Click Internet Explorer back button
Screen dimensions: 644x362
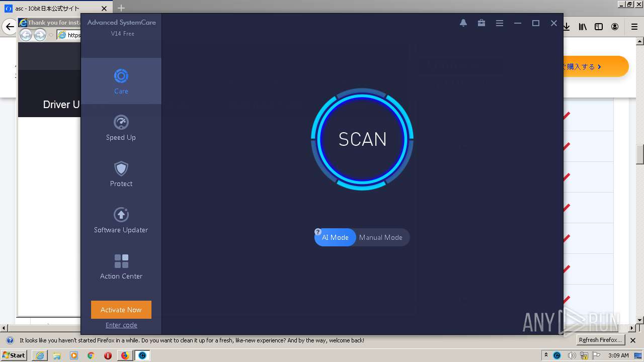[x=26, y=35]
